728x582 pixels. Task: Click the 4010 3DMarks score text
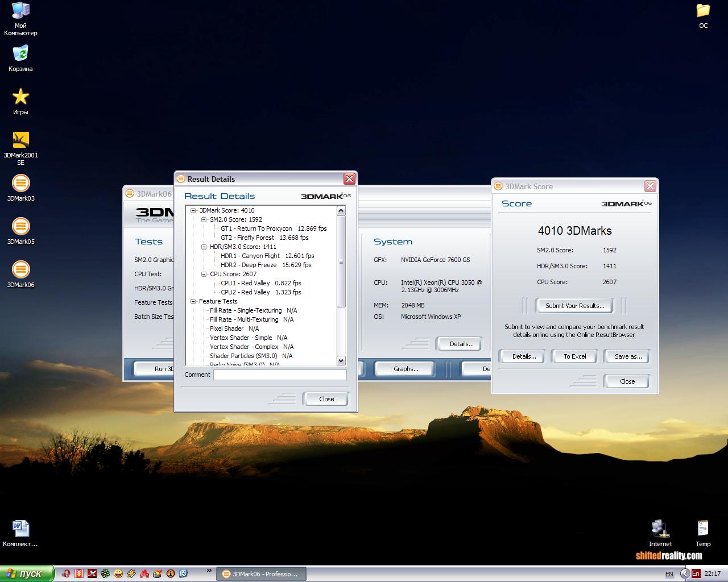pos(574,231)
